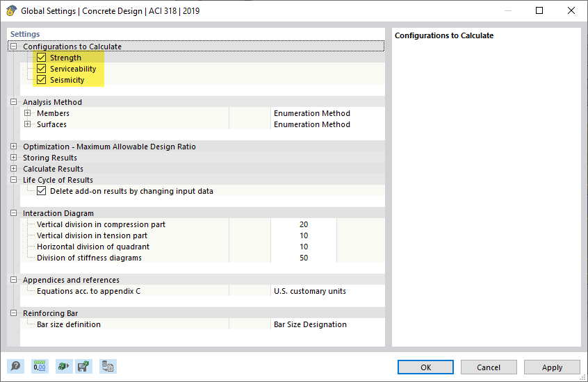Open the units and decimal places icon
The width and height of the screenshot is (588, 382).
pyautogui.click(x=40, y=366)
